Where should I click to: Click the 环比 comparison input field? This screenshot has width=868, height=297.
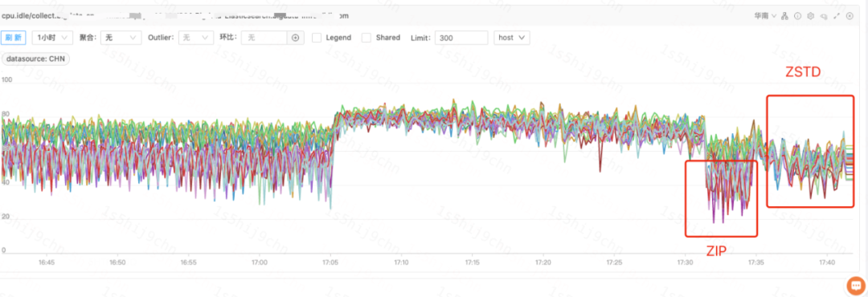tap(264, 38)
